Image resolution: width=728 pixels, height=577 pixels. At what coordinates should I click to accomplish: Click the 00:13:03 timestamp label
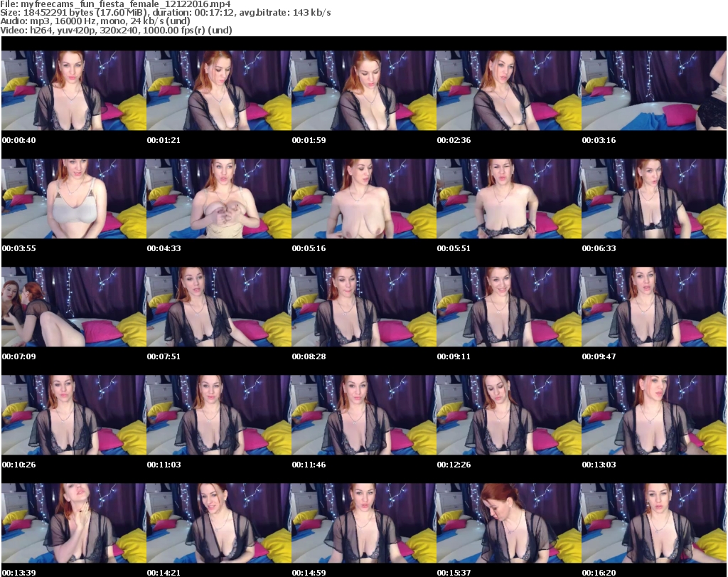tap(599, 465)
